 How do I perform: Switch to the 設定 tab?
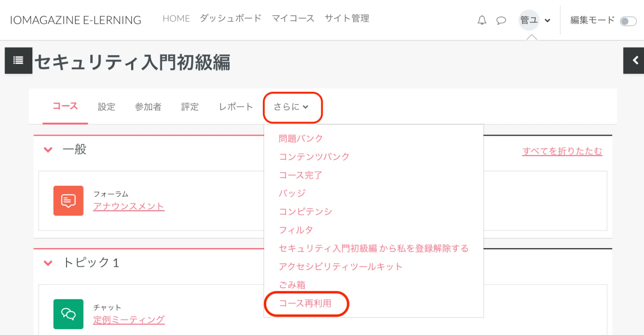(x=106, y=107)
